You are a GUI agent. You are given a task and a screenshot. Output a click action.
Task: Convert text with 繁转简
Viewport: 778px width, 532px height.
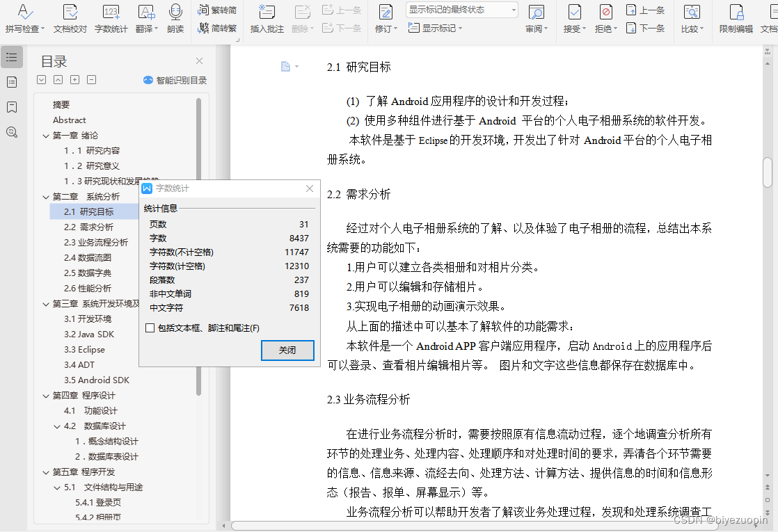[x=217, y=10]
